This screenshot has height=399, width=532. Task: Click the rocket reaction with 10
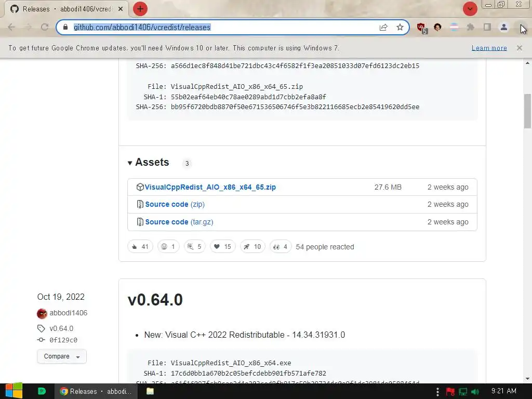(x=252, y=247)
